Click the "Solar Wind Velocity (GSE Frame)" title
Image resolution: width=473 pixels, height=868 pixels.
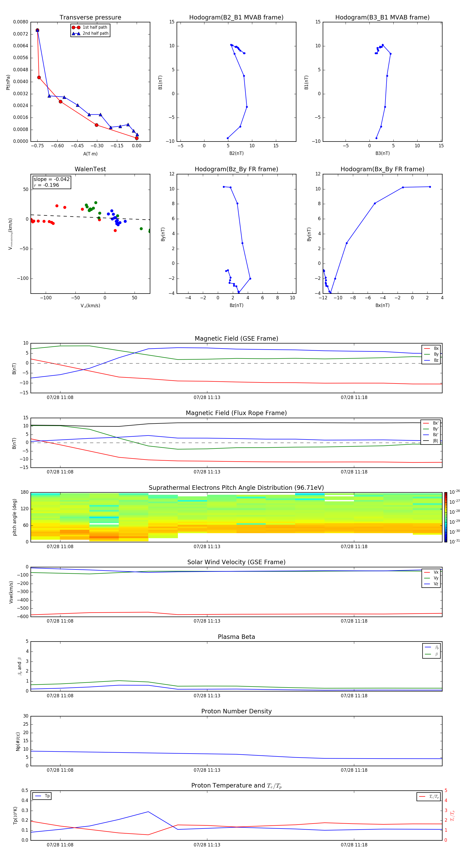pyautogui.click(x=236, y=562)
